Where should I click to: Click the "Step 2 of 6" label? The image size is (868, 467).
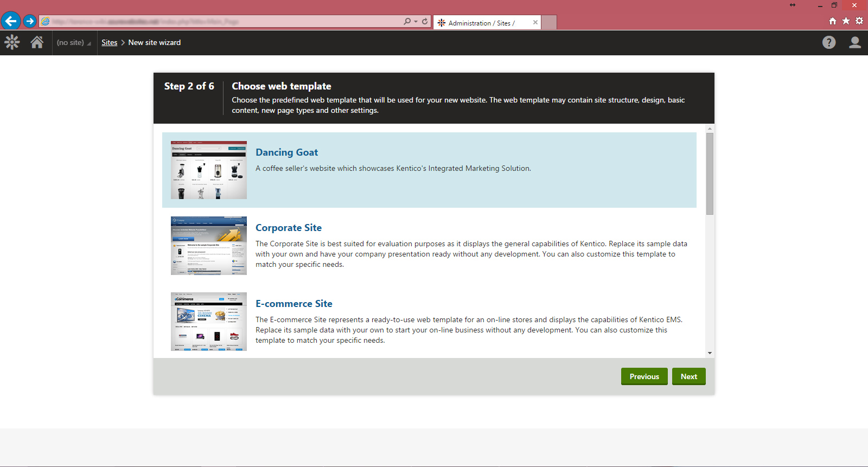pyautogui.click(x=189, y=86)
